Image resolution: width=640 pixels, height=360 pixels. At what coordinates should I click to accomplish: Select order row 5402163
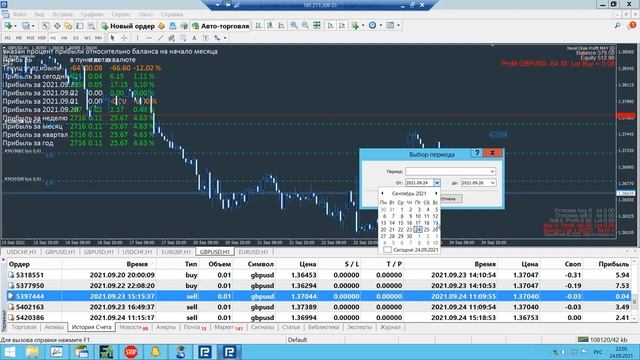[x=319, y=307]
